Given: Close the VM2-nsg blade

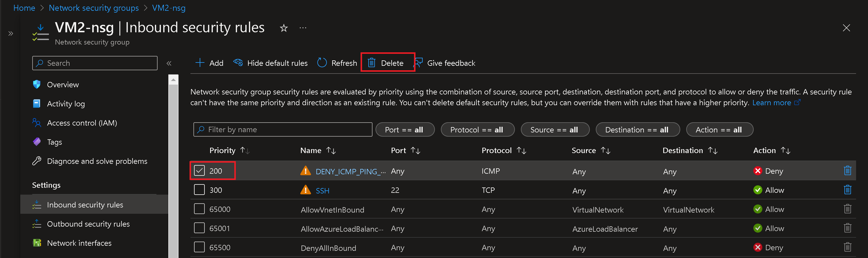Looking at the screenshot, I should (846, 28).
